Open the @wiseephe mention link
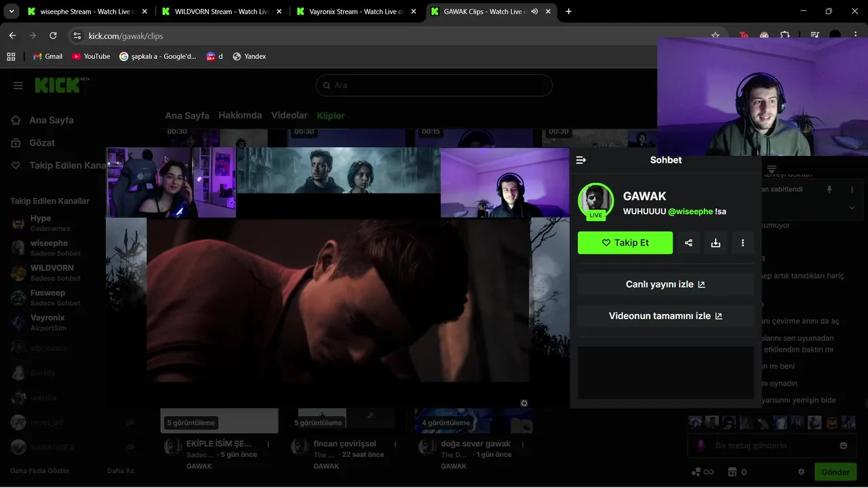Screen dimensions: 868x488 690,211
